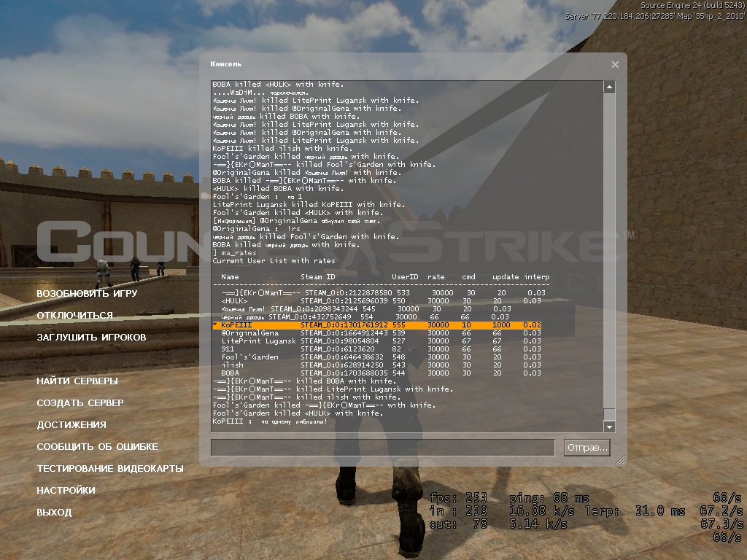Click the 'UserID' column header text
Screen dimensions: 747x560
coord(405,277)
